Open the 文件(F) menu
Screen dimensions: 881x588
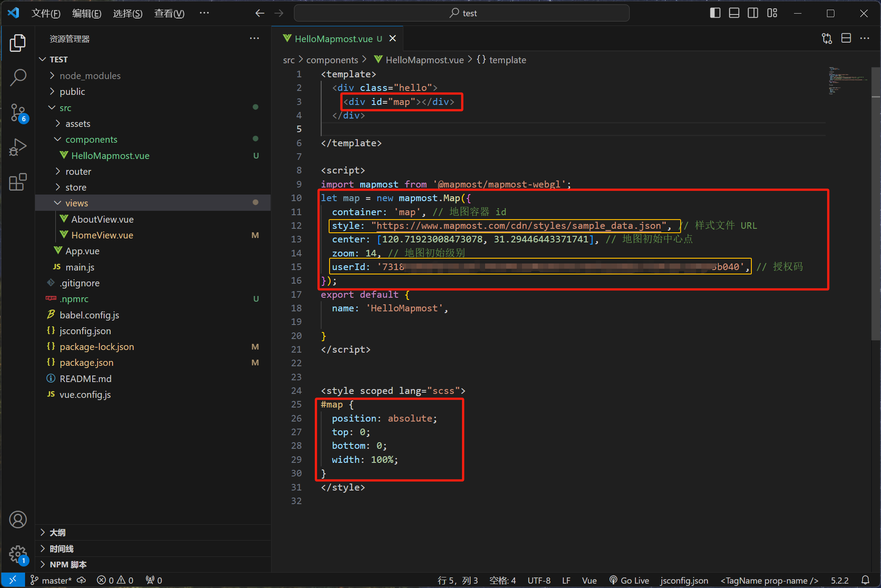(x=46, y=13)
